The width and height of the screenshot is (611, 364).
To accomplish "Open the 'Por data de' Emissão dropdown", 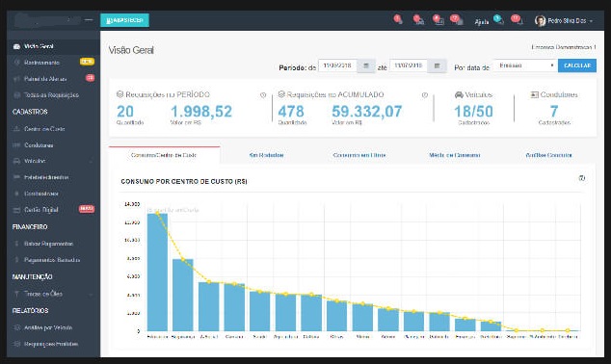I will (x=525, y=65).
